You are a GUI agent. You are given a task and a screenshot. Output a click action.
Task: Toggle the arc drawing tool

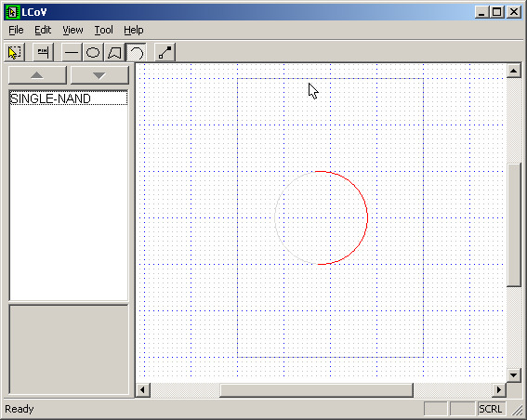point(136,52)
